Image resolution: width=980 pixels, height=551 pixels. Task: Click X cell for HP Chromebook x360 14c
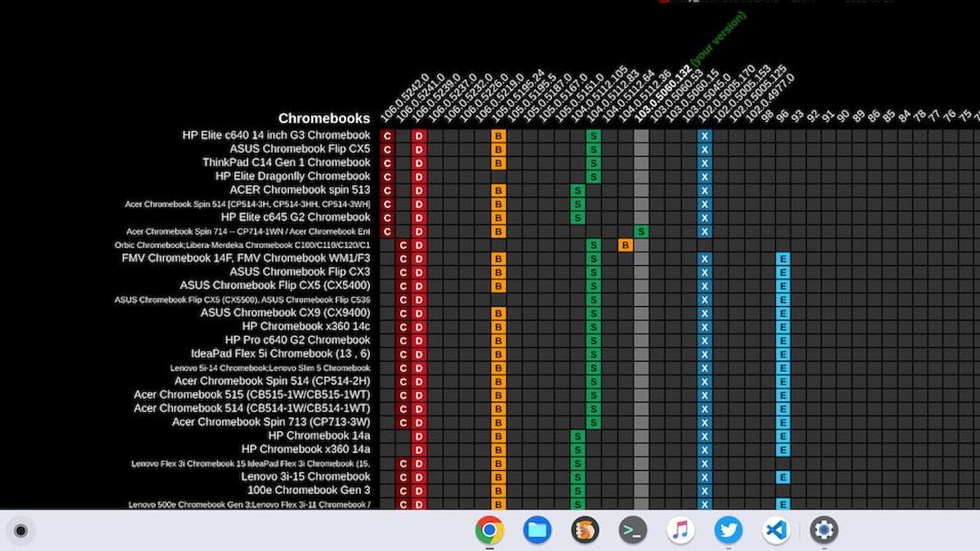pyautogui.click(x=705, y=327)
